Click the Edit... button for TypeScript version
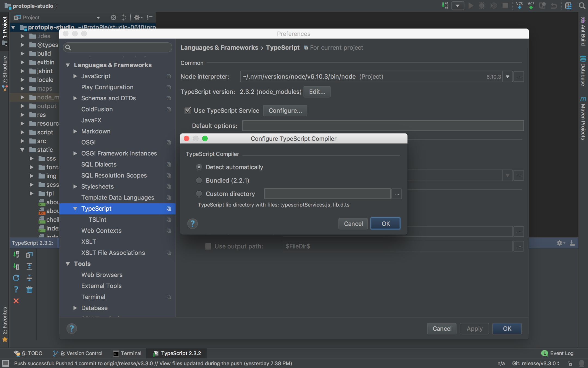The height and width of the screenshot is (368, 588). 317,92
